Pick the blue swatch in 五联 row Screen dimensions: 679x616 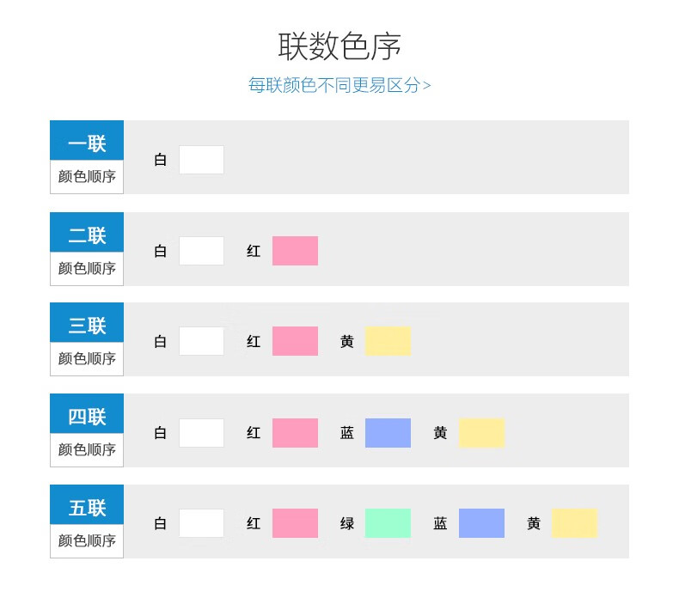[481, 523]
